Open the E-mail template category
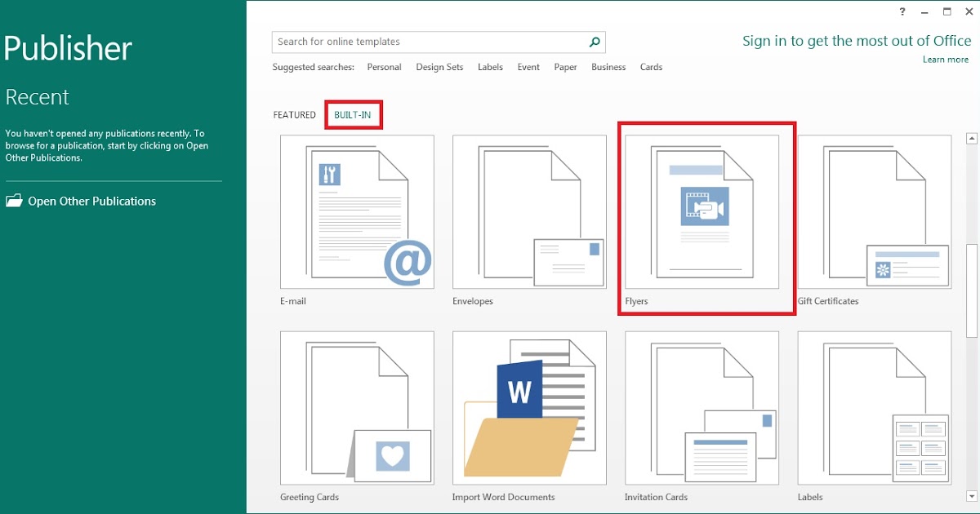The height and width of the screenshot is (514, 980). click(357, 212)
